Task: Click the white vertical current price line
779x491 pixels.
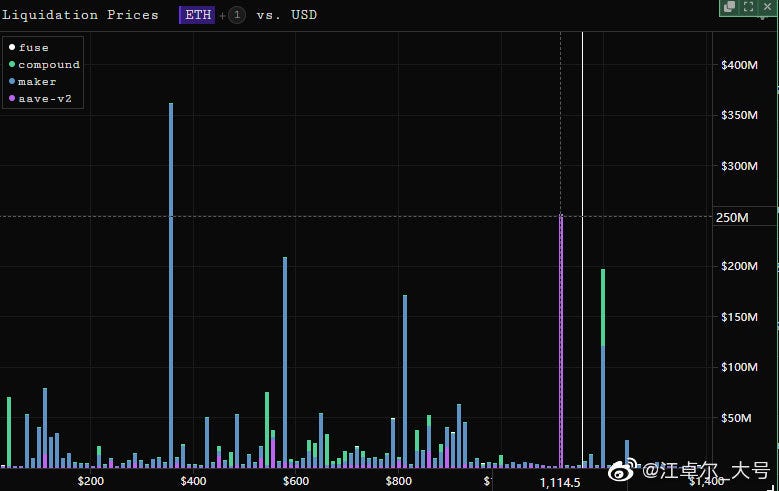Action: point(582,249)
